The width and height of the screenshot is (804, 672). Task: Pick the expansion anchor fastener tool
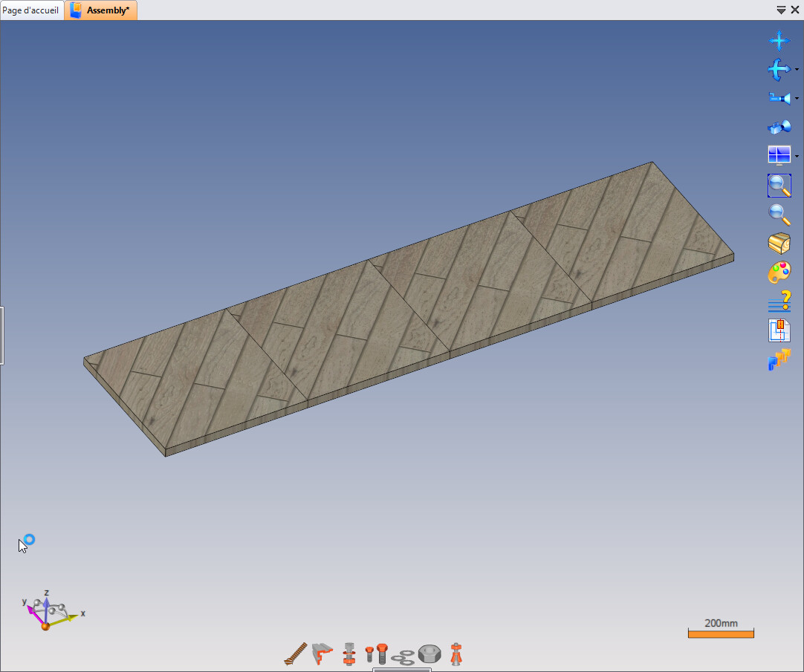point(456,654)
